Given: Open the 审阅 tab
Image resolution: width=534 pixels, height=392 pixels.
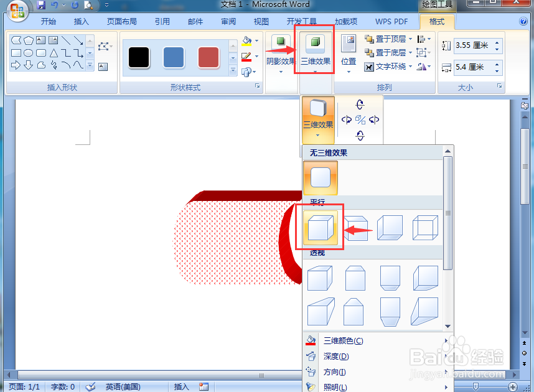Looking at the screenshot, I should pos(228,21).
